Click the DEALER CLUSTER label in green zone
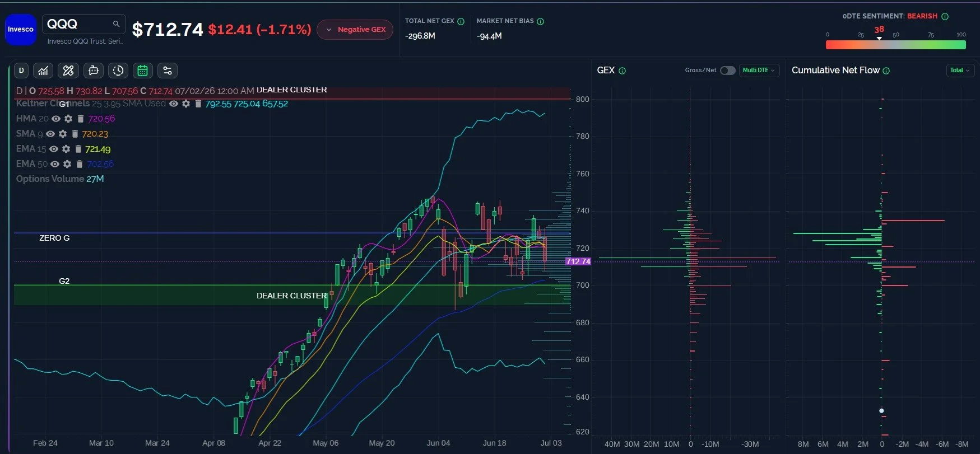Viewport: 980px width, 454px height. [x=291, y=296]
